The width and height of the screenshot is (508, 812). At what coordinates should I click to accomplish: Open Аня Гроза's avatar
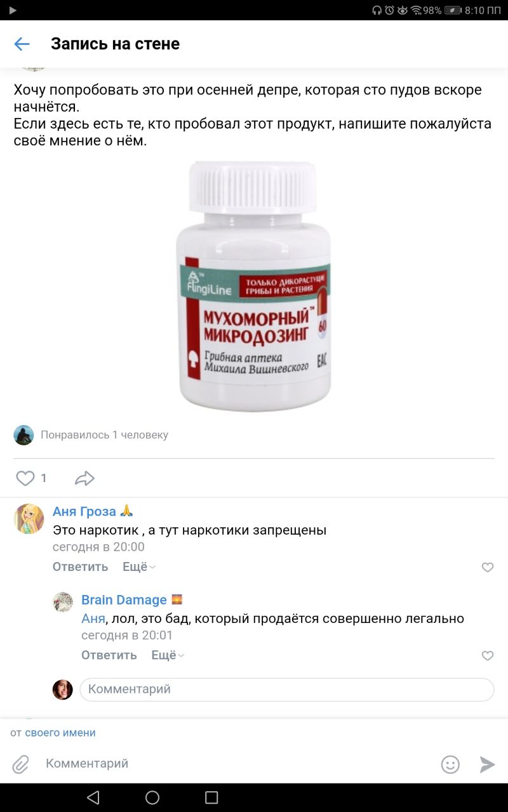point(29,518)
